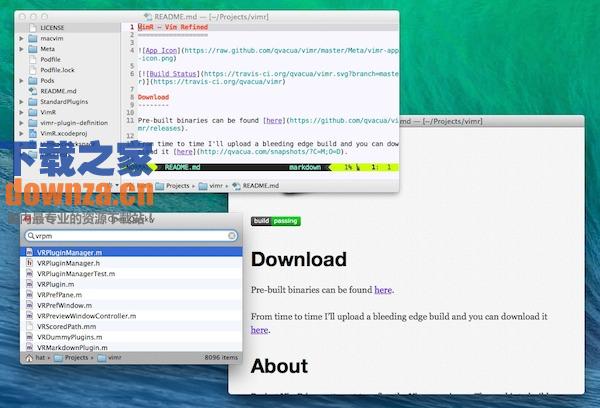Select VRPreviewWindowController.m in results
Viewport: 600px width, 408px height.
[131, 316]
